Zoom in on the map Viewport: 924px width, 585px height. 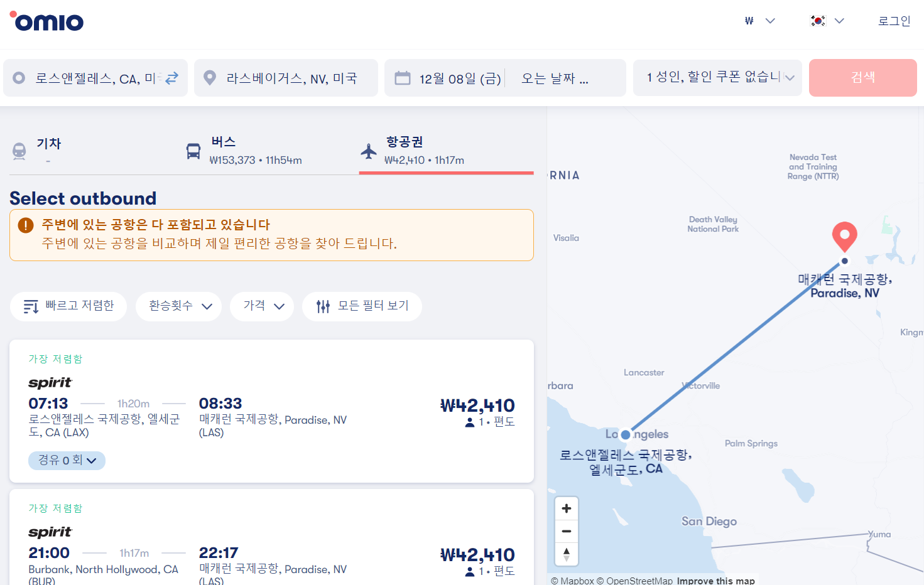click(566, 508)
